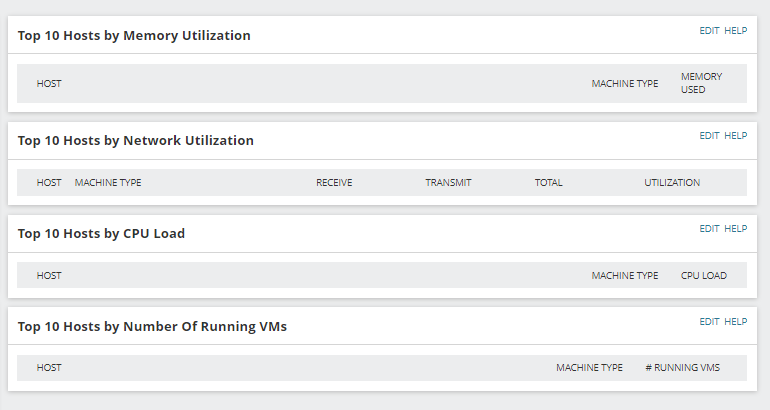Click HOST header in CPU Load table

click(49, 275)
